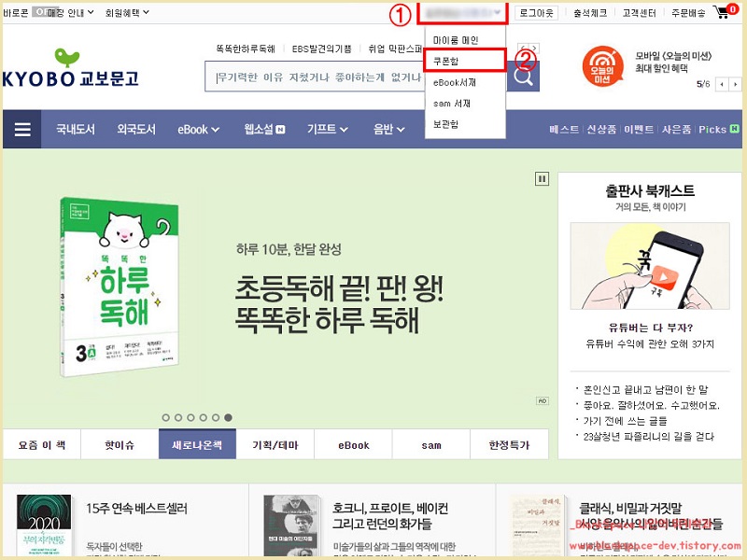The width and height of the screenshot is (747, 560).
Task: Open the 바로콘 link
Action: pyautogui.click(x=16, y=13)
